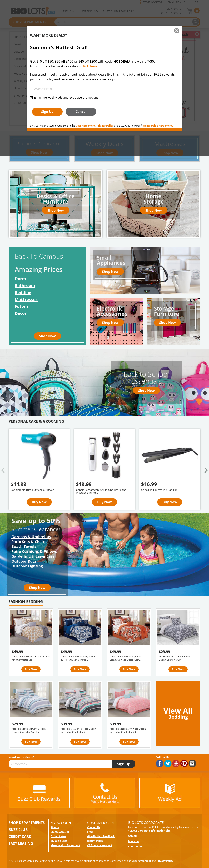
Task: Click the orange Sign Up button
Action: coord(47,111)
